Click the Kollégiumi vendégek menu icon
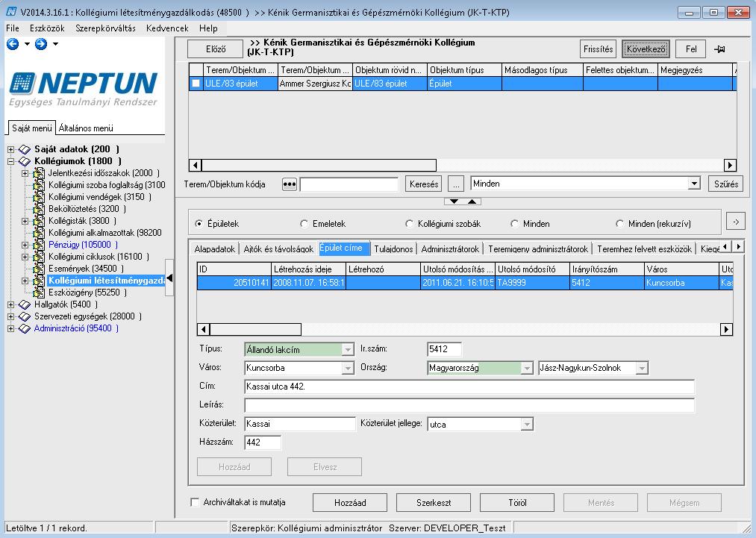 [39, 197]
